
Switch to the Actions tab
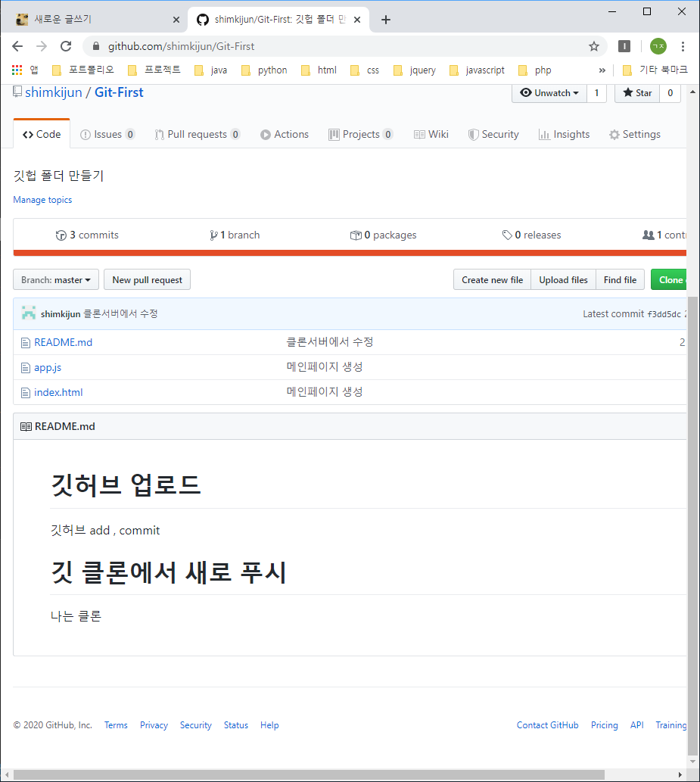coord(285,134)
